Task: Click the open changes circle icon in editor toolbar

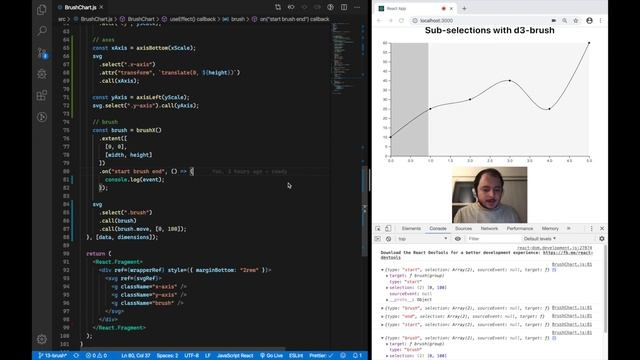Action: [304, 7]
